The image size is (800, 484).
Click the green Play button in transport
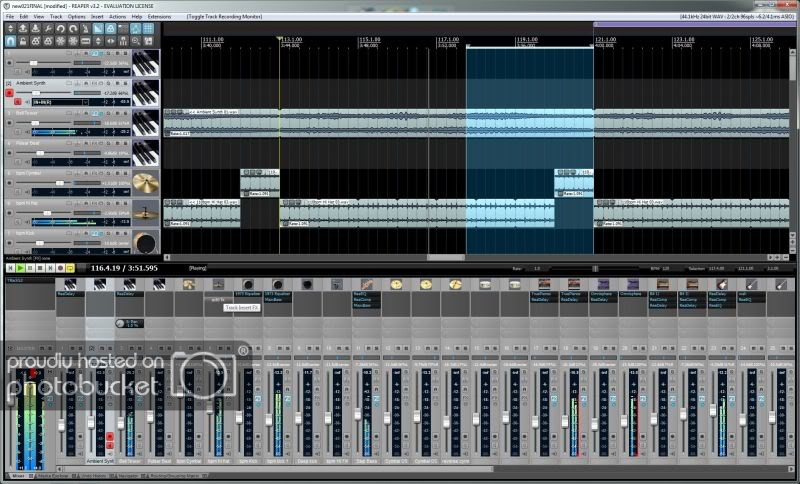click(x=21, y=268)
